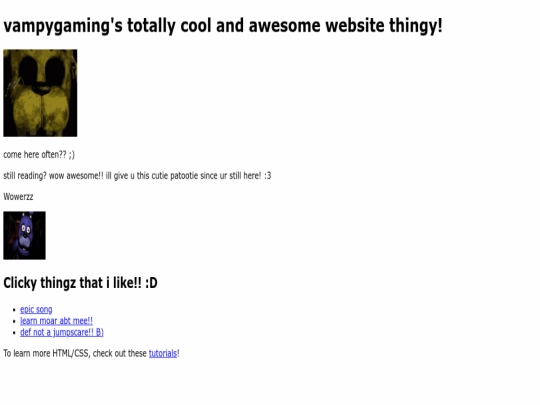Image resolution: width=540 pixels, height=405 pixels.
Task: Click the ":D" emoticon in the subheading
Action: pos(151,283)
